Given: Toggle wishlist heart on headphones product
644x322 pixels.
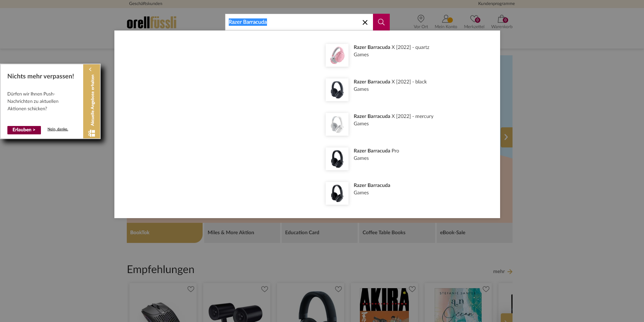Looking at the screenshot, I should [x=338, y=289].
